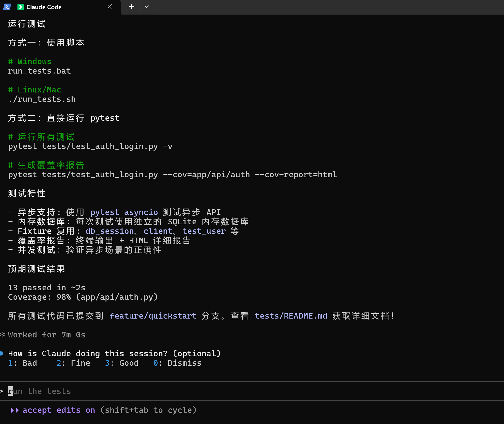Viewport: 504px width, 424px height.
Task: Dismiss the session feedback prompt
Action: click(x=177, y=363)
